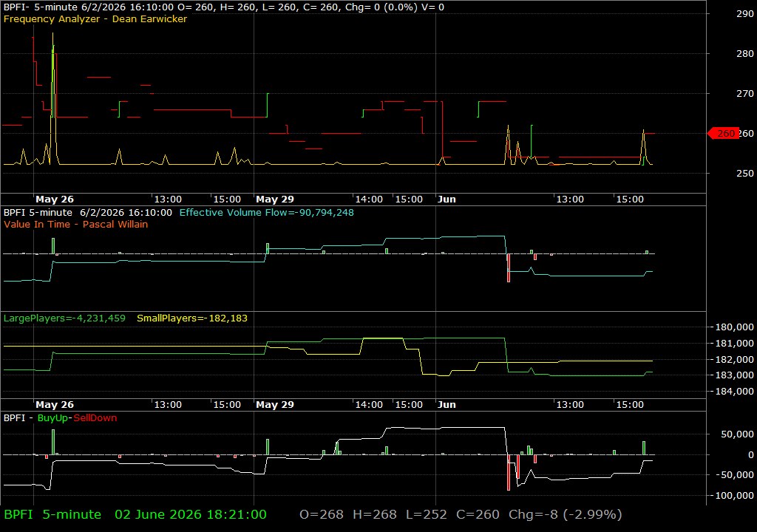Click the 290 price axis label

coord(745,13)
